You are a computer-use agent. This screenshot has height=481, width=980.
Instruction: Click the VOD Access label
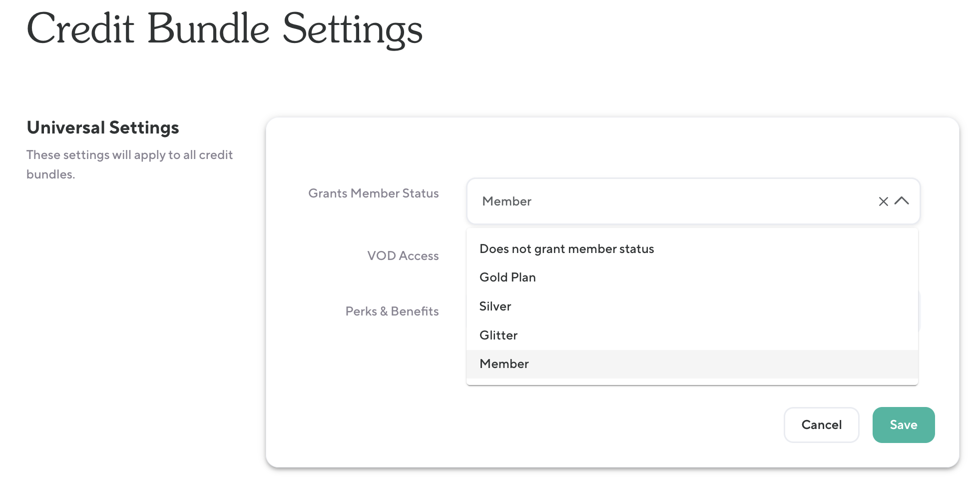point(403,256)
